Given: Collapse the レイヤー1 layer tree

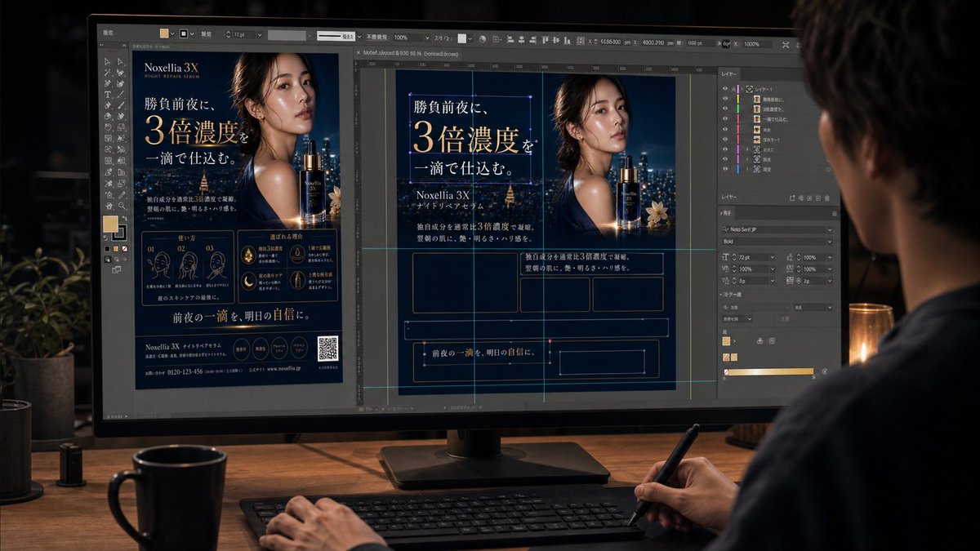Looking at the screenshot, I should [742, 88].
